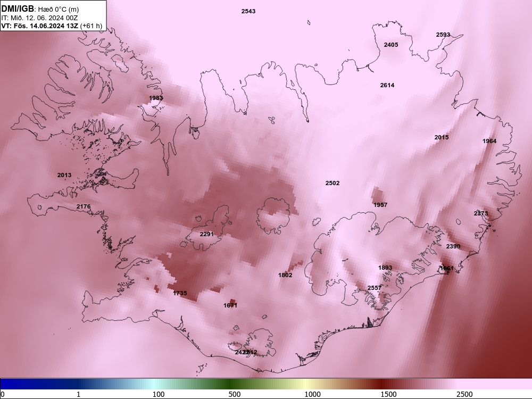Click the 2557 value on the large glacier
Viewport: 532px width, 399px height.
point(375,288)
